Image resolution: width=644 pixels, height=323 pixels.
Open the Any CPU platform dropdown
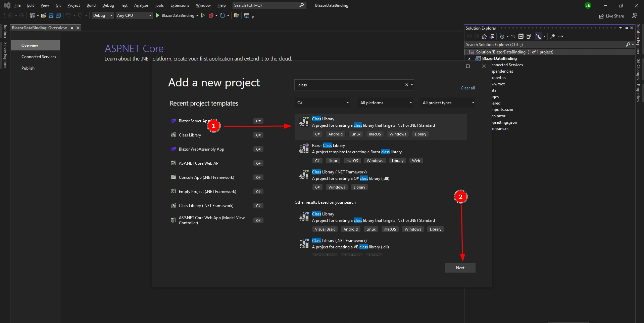pos(134,15)
